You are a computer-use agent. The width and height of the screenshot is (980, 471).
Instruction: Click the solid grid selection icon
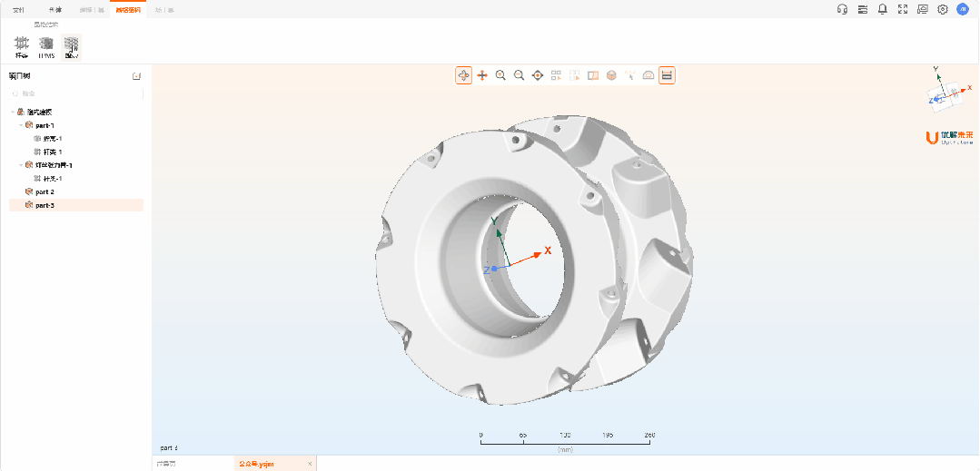coord(556,75)
